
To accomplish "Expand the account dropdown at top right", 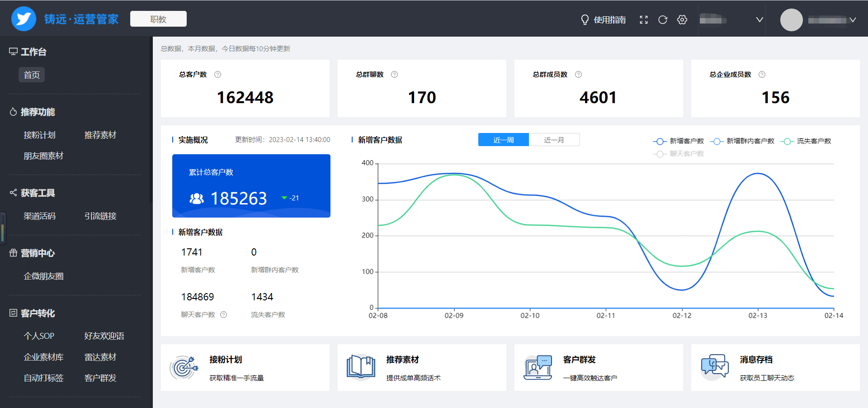I will (854, 19).
